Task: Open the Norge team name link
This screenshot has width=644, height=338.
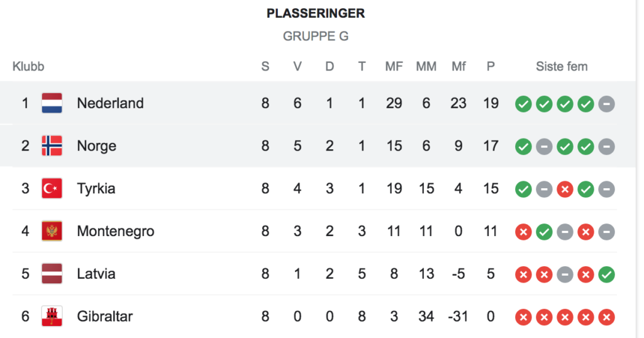Action: [x=96, y=146]
